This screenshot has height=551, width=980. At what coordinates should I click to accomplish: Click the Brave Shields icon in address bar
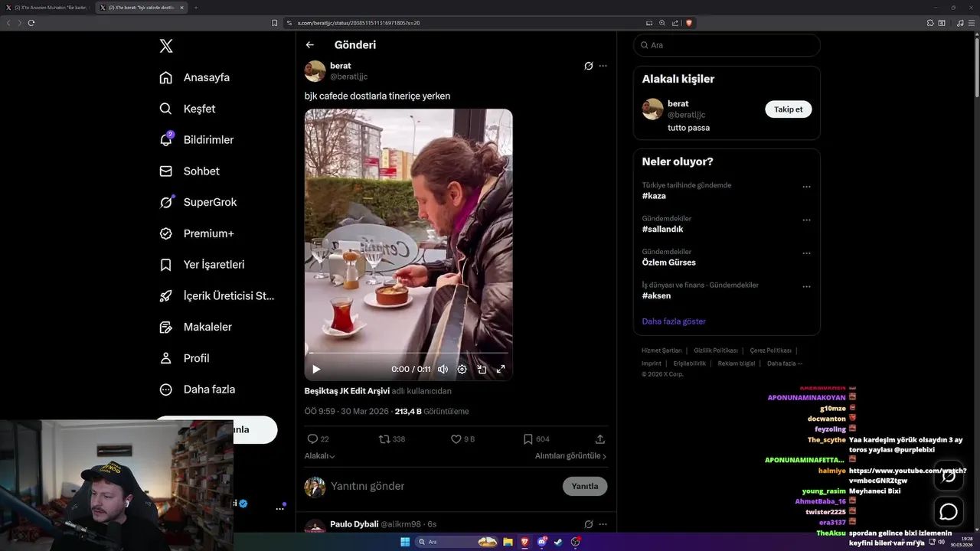[689, 23]
